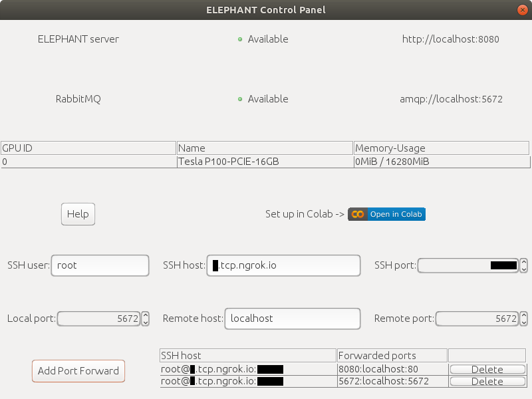Click inside the SSH port spin box
Screen dimensions: 532x399
(468, 265)
